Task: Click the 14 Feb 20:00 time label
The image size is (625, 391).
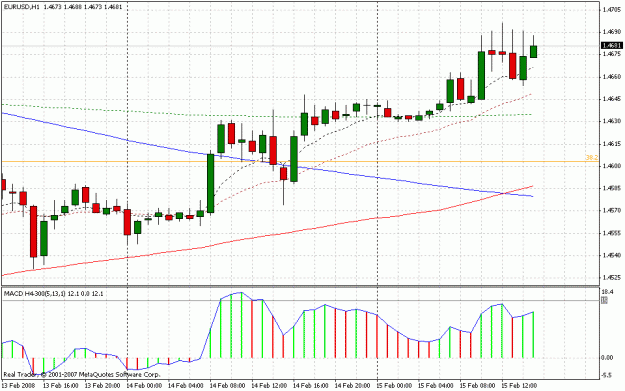Action: 352,386
